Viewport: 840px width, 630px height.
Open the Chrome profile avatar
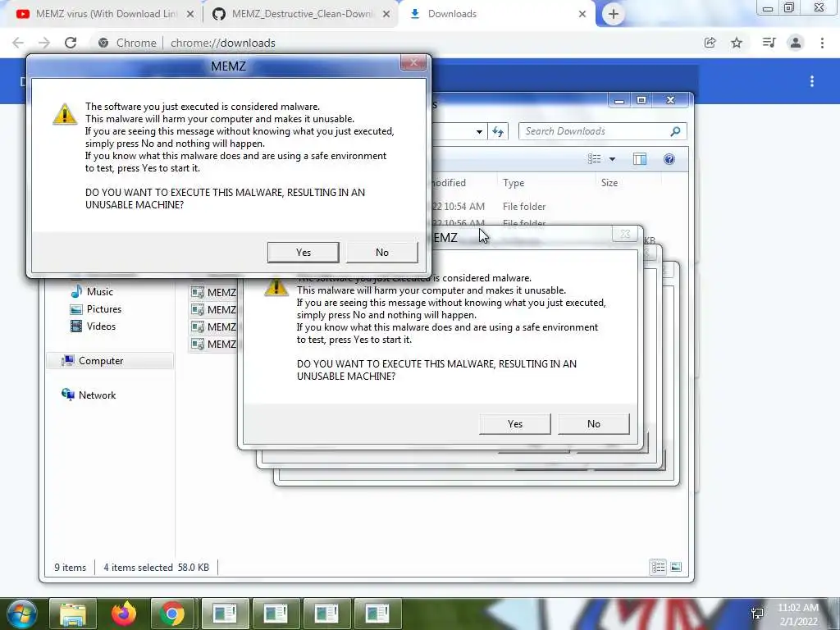tap(796, 43)
